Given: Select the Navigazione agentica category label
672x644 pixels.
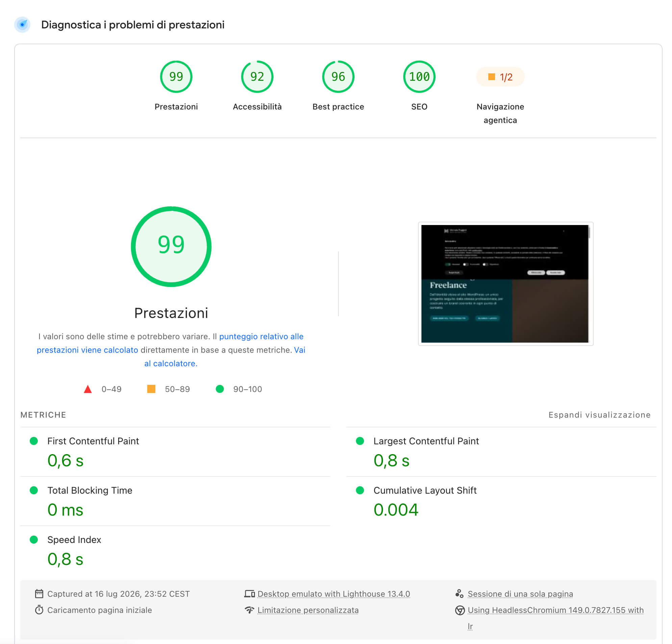Looking at the screenshot, I should (x=500, y=113).
